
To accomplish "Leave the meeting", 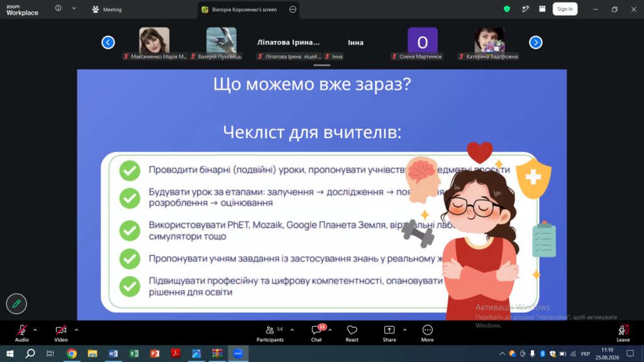I will point(623,333).
